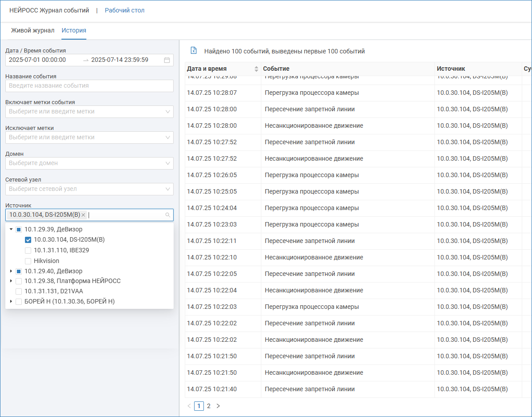
Task: Switch to Живой журнал tab
Action: [x=32, y=31]
